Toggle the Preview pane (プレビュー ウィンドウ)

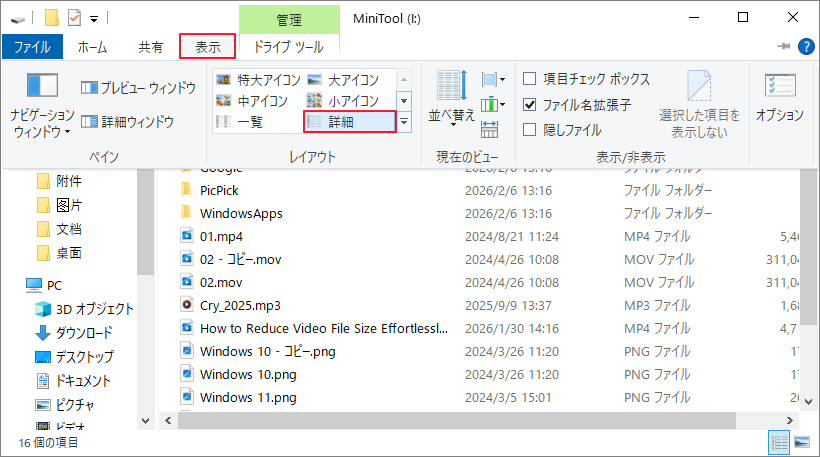[x=138, y=88]
